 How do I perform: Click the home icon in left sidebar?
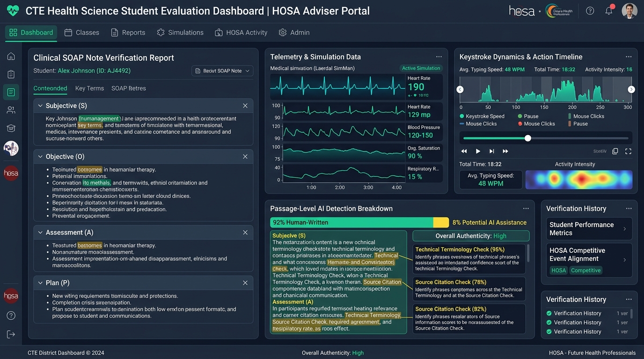(11, 57)
